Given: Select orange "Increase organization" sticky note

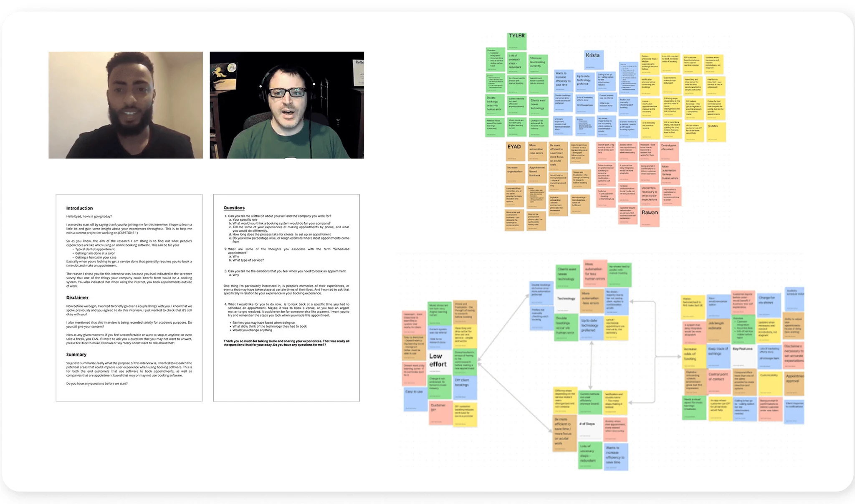Looking at the screenshot, I should point(516,173).
